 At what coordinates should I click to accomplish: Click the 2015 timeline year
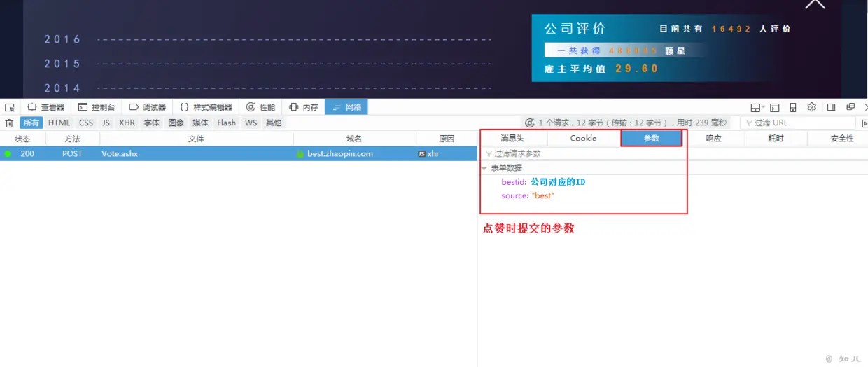pyautogui.click(x=63, y=64)
